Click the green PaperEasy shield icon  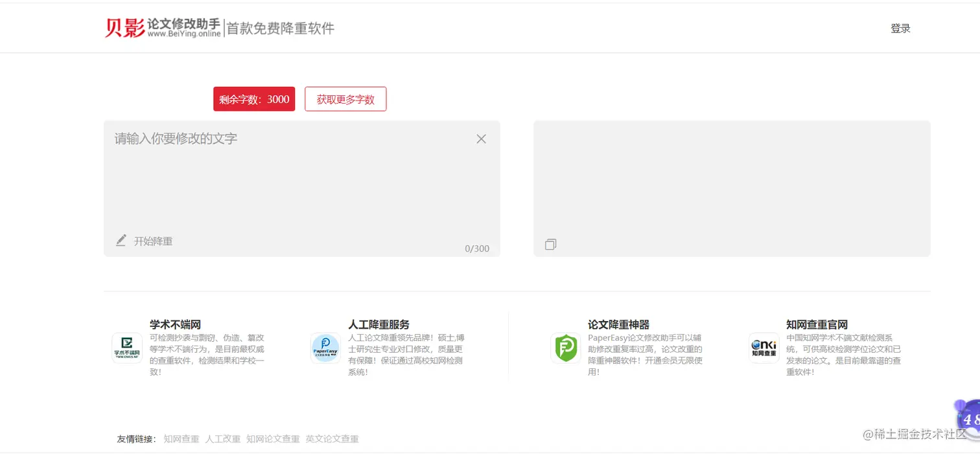pyautogui.click(x=566, y=348)
